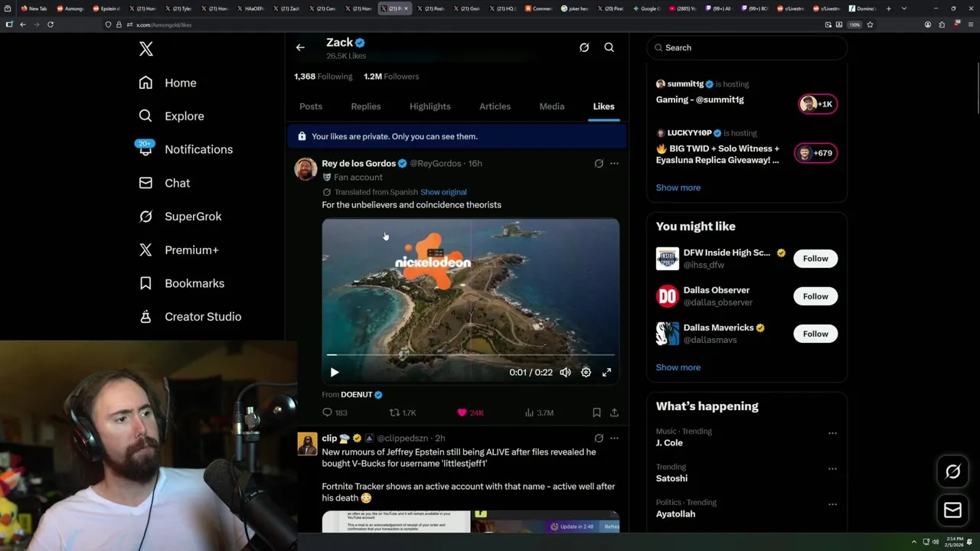Open more options on clip post
This screenshot has height=551, width=980.
(x=614, y=438)
